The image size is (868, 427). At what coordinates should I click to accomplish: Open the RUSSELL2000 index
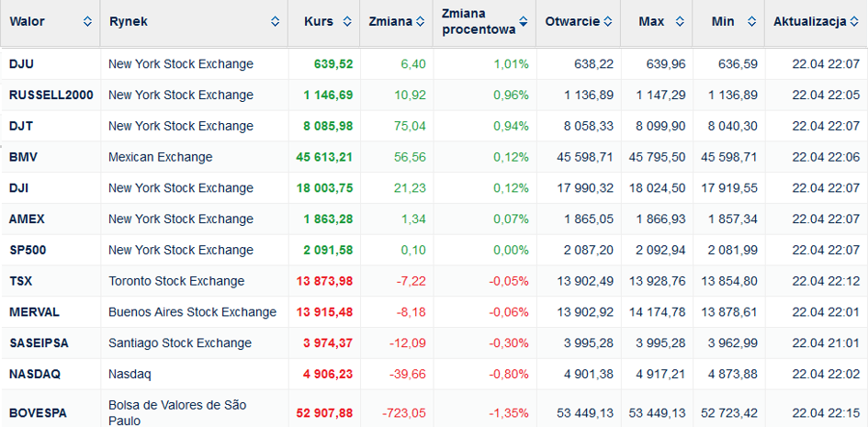click(51, 96)
